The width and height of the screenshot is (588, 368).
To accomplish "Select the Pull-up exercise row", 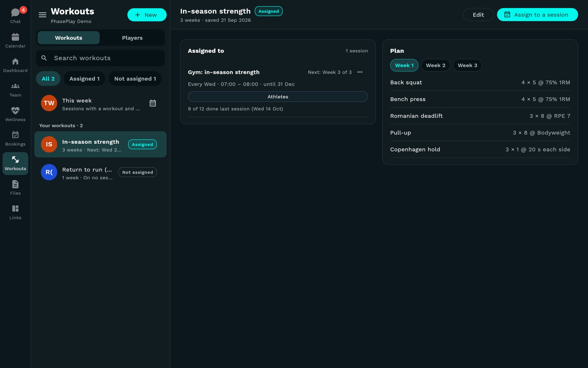I will coord(480,133).
